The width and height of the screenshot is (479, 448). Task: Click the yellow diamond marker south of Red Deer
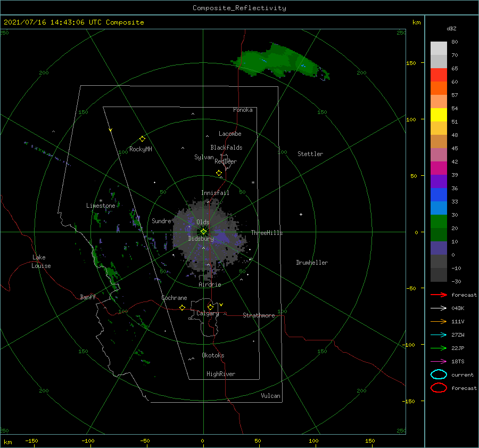point(219,173)
